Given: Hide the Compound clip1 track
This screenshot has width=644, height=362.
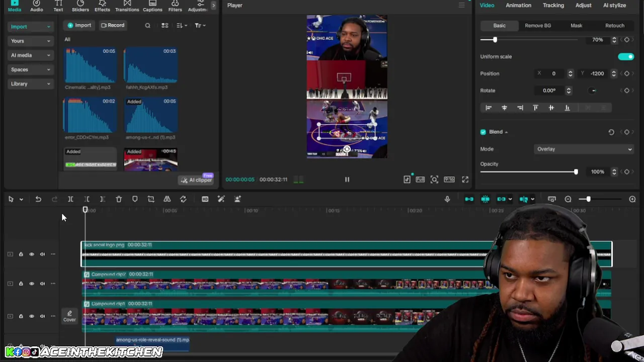Looking at the screenshot, I should coord(32,316).
